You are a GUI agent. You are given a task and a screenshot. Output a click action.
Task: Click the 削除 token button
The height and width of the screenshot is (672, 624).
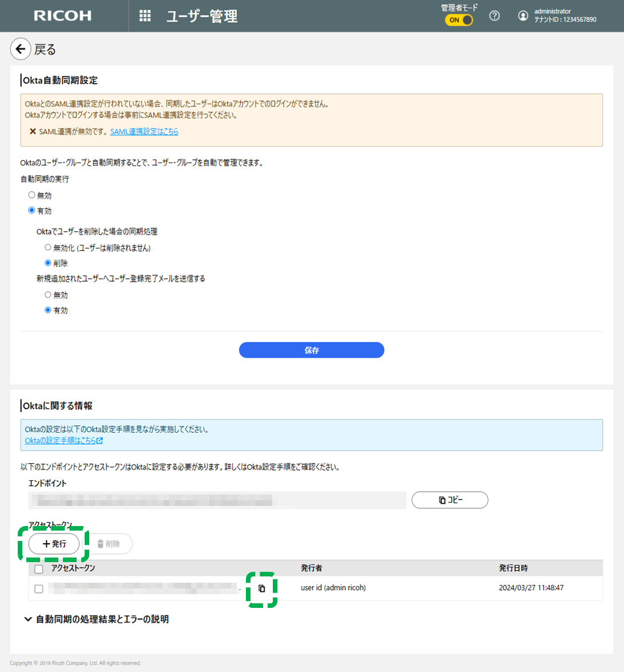(108, 544)
